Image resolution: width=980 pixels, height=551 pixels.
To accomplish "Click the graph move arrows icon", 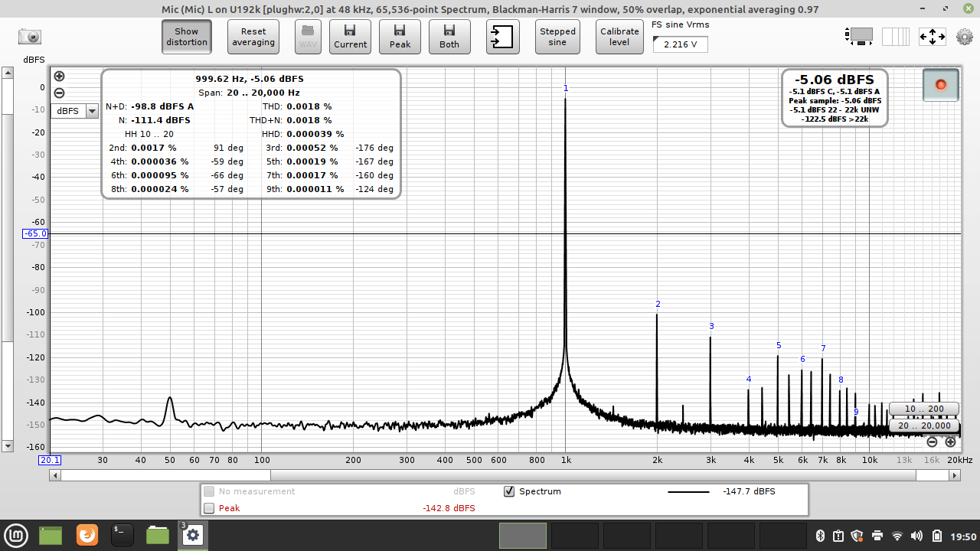I will (933, 36).
